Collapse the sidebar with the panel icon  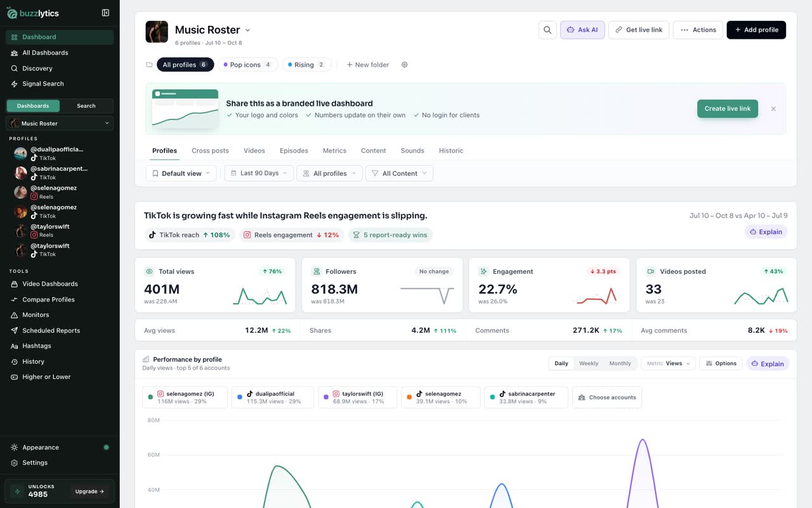105,13
